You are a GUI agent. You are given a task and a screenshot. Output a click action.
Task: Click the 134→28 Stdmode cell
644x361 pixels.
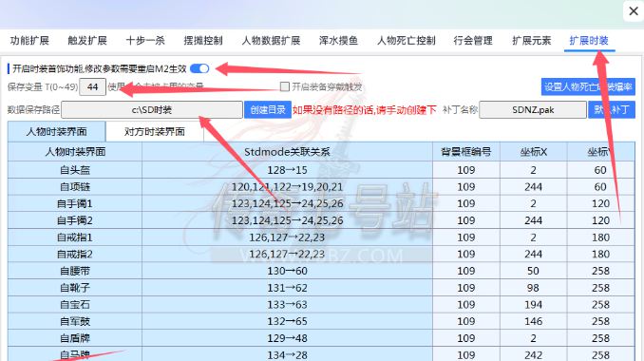click(x=287, y=354)
